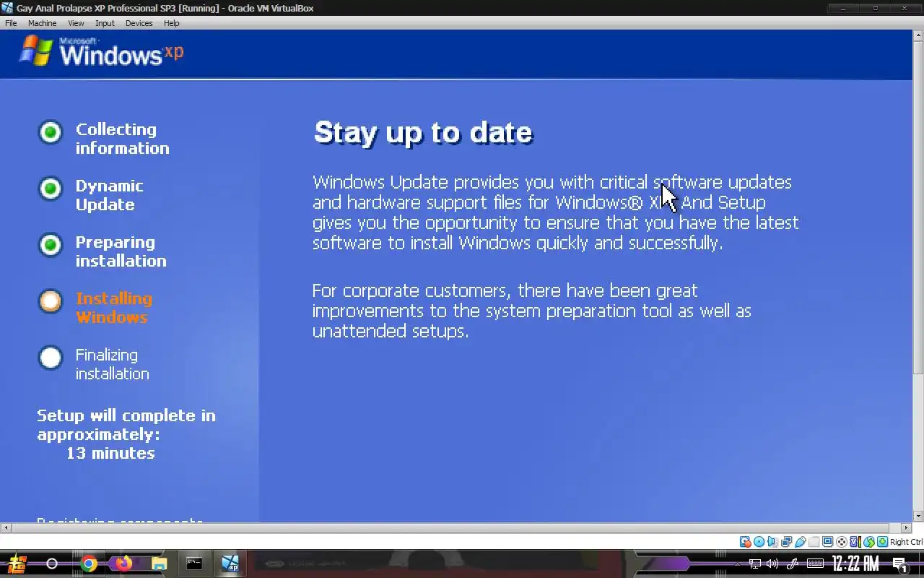Click the "Dynamic Update" step text
Viewport: 924px width, 578px height.
[109, 195]
